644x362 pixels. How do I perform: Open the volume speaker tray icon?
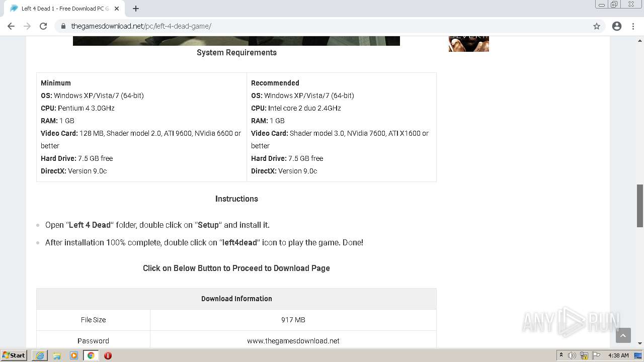(x=572, y=355)
